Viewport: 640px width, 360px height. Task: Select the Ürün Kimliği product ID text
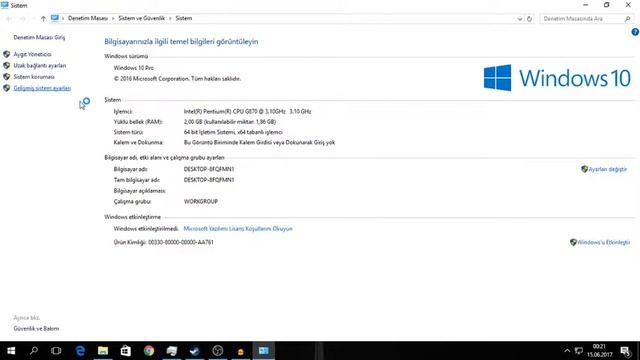163,242
